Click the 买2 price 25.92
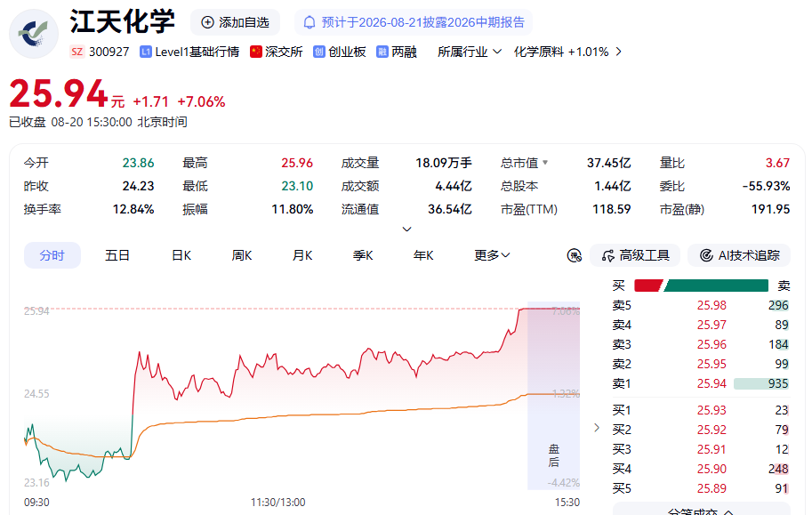 [712, 430]
